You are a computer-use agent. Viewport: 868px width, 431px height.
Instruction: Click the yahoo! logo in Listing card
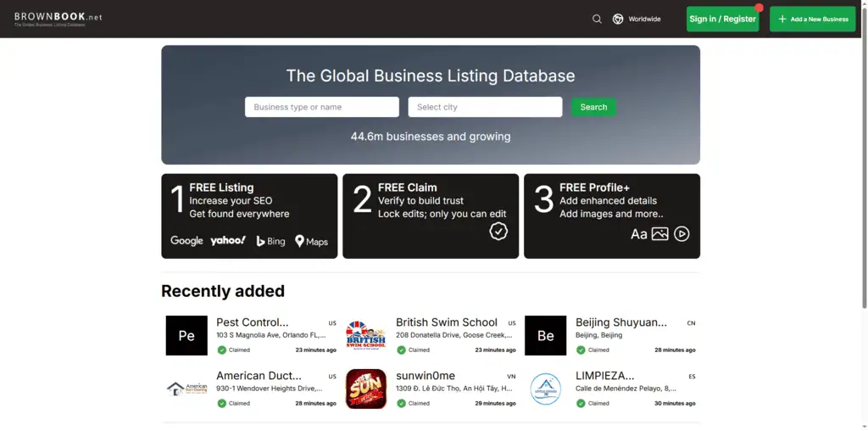pyautogui.click(x=228, y=240)
